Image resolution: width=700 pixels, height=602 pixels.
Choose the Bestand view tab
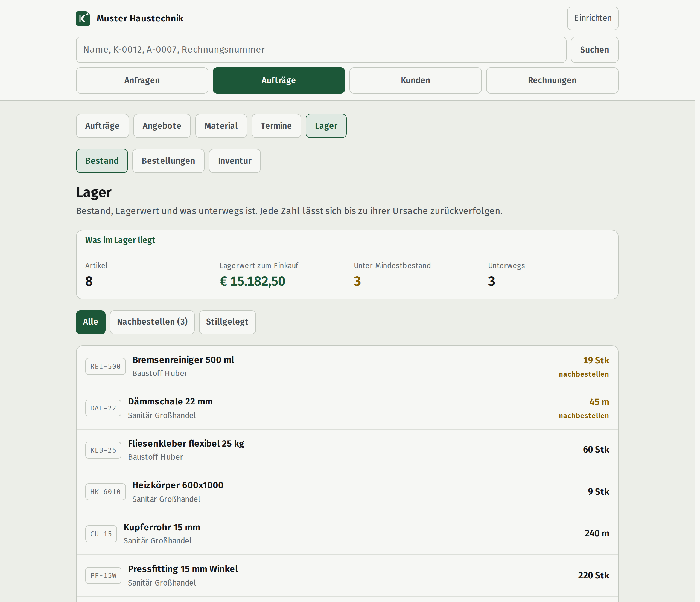point(102,161)
